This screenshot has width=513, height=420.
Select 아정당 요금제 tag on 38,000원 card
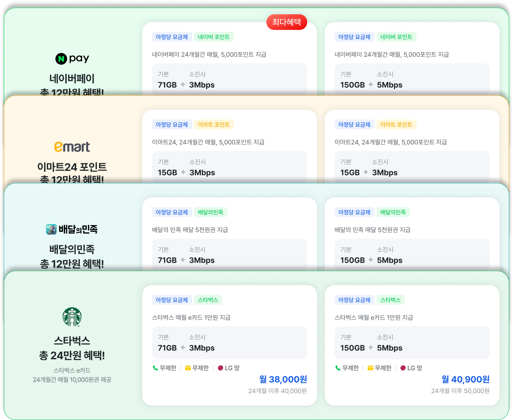(x=172, y=300)
